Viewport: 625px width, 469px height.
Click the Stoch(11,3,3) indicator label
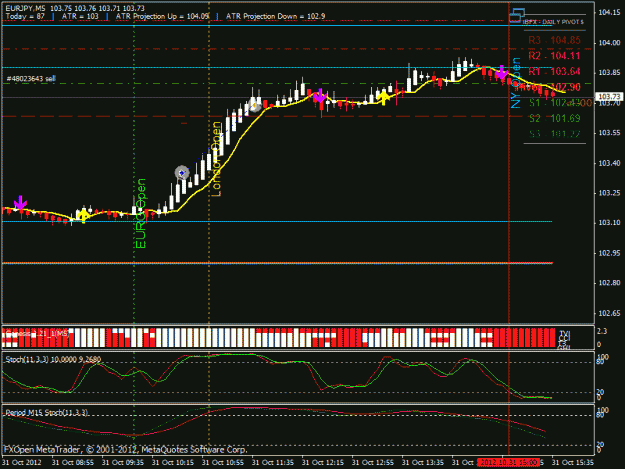click(53, 359)
